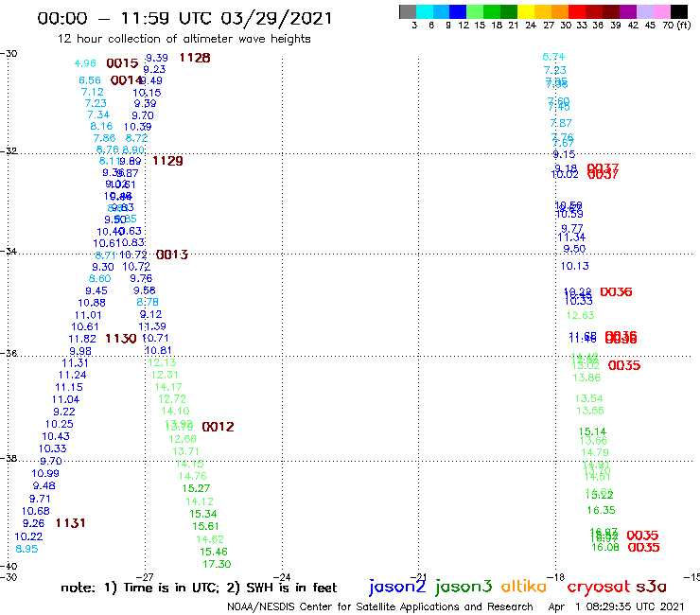Select time marker 1131
The height and width of the screenshot is (615, 700).
pos(71,523)
